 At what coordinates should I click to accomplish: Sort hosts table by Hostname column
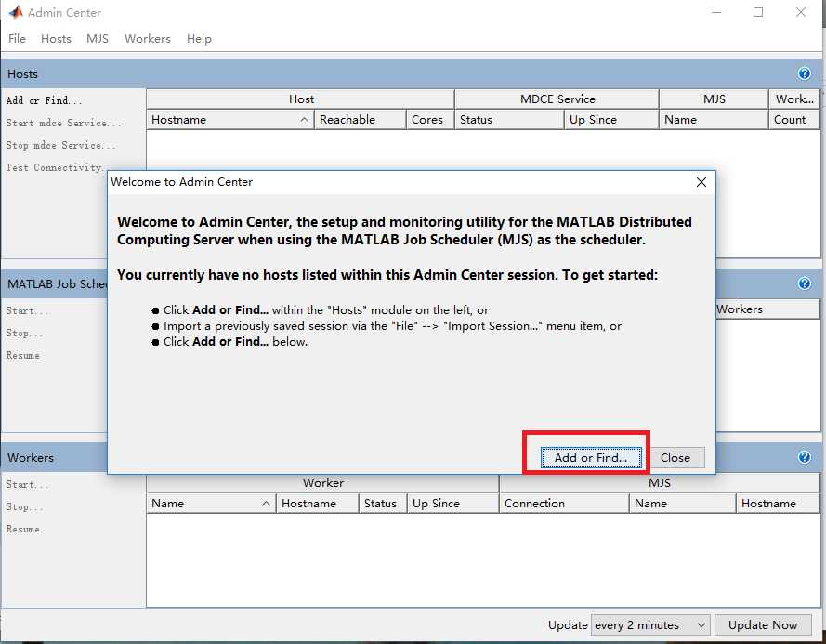pos(230,120)
